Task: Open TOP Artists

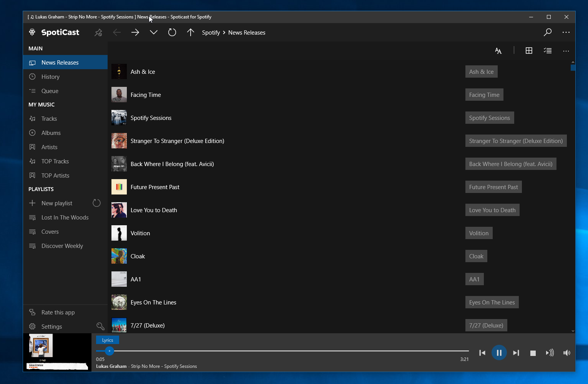Action: 65,175
